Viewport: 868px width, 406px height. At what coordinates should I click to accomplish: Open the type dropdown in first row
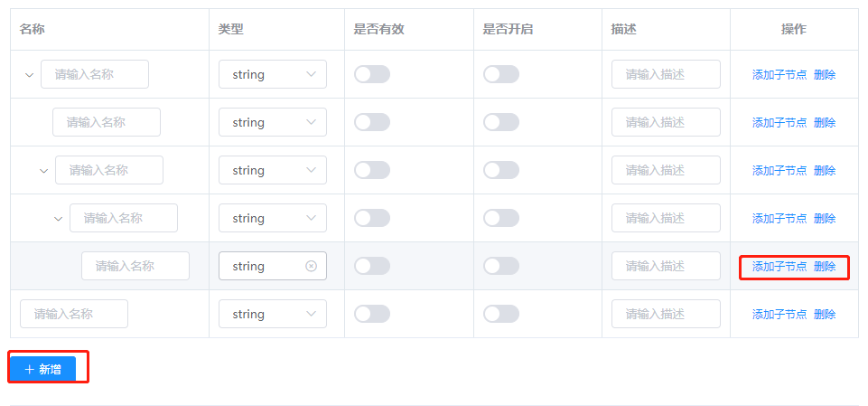272,74
